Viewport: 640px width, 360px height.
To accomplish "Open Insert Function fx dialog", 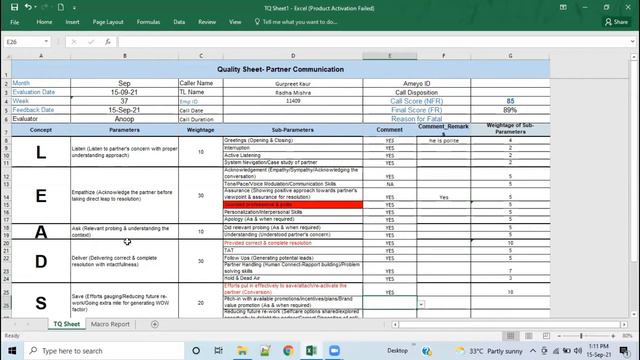I will coord(108,42).
